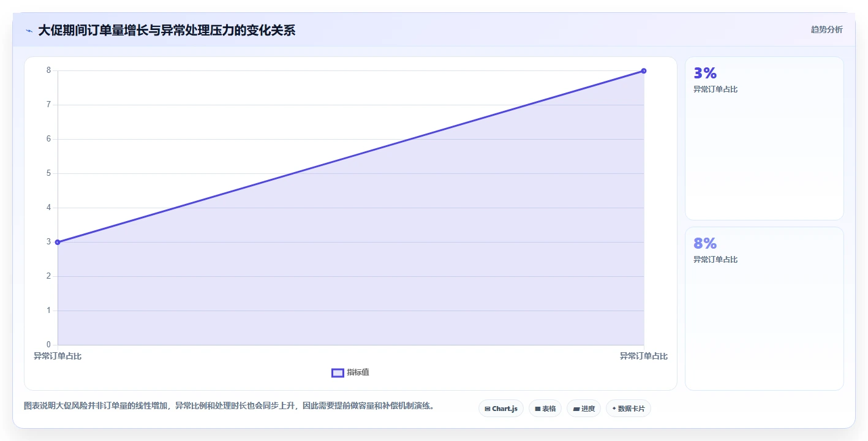
Task: Click the trend icon beside the chart title
Action: click(x=29, y=31)
